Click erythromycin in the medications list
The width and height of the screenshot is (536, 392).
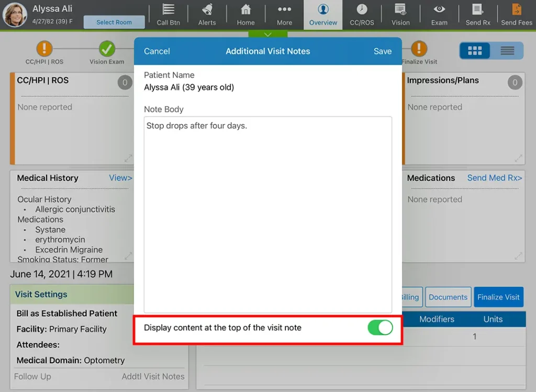pyautogui.click(x=60, y=240)
